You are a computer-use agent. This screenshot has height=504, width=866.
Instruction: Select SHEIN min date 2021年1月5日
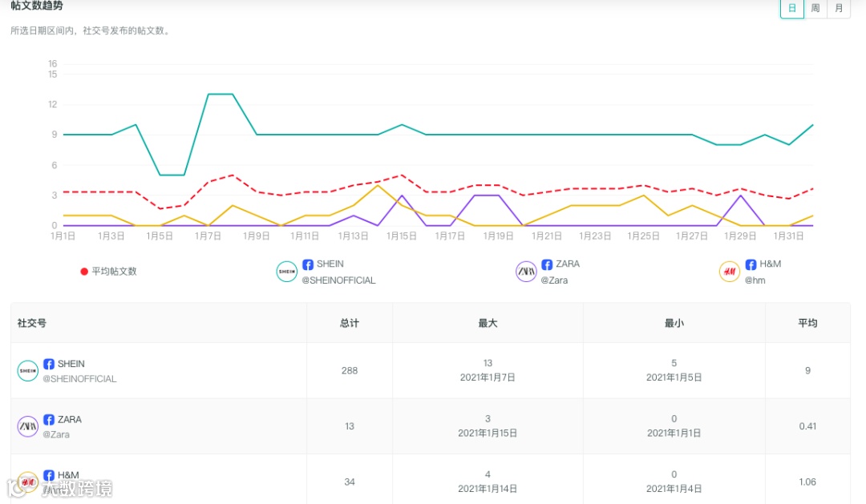coord(674,378)
